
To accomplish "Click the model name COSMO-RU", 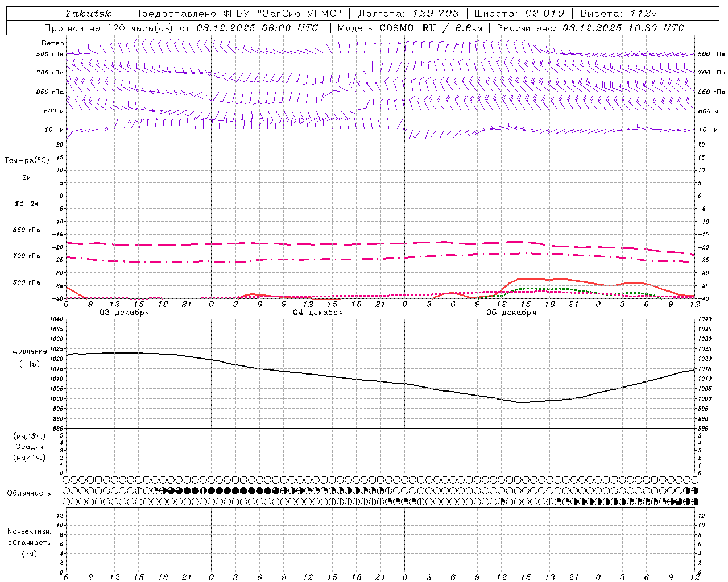I will point(408,28).
